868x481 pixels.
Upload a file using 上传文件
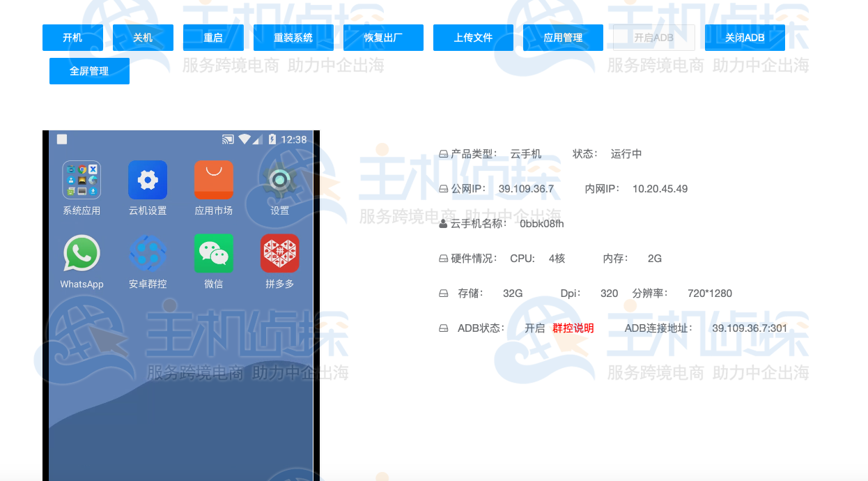tap(473, 38)
